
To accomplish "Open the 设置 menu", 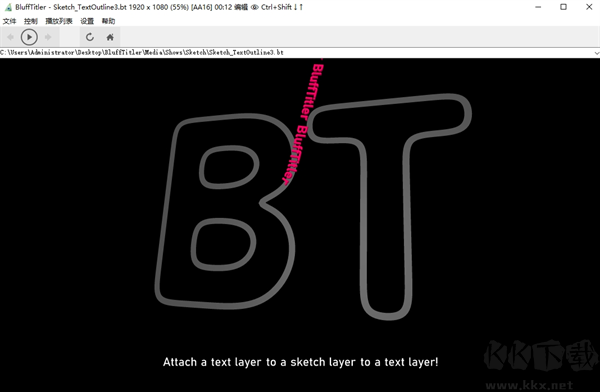I will pos(87,21).
